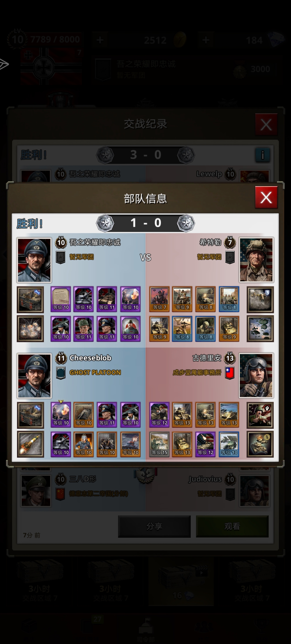Tap 吾之荣耀即忠诚 German commander portrait
291x644 pixels.
pyautogui.click(x=34, y=260)
